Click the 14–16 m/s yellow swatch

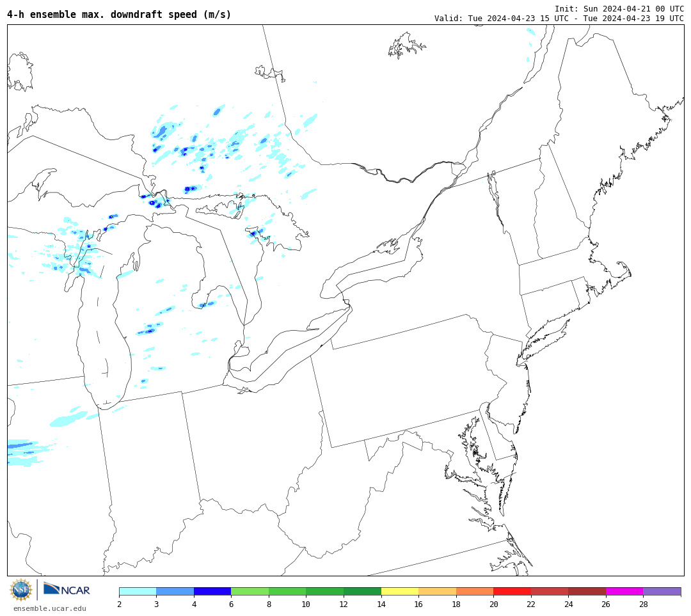point(400,591)
